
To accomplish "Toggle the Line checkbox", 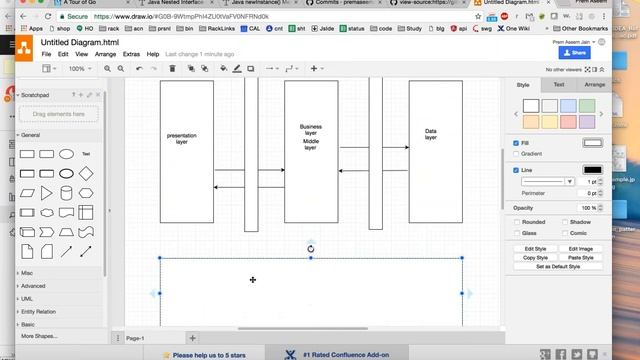I will tap(516, 170).
